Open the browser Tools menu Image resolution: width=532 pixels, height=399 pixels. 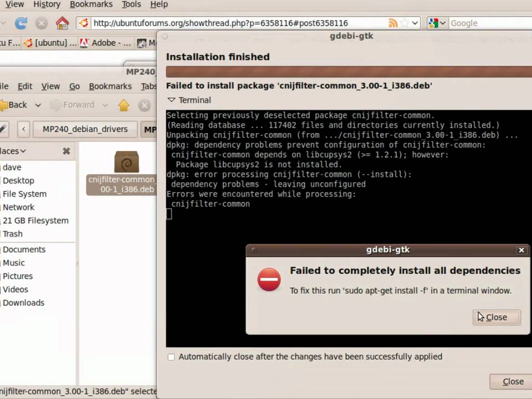tap(131, 4)
